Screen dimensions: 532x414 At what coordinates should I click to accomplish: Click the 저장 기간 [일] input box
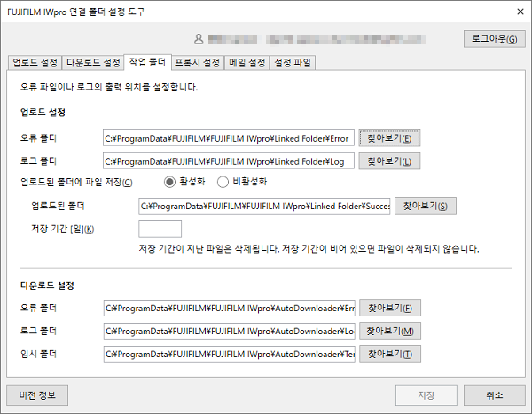160,229
